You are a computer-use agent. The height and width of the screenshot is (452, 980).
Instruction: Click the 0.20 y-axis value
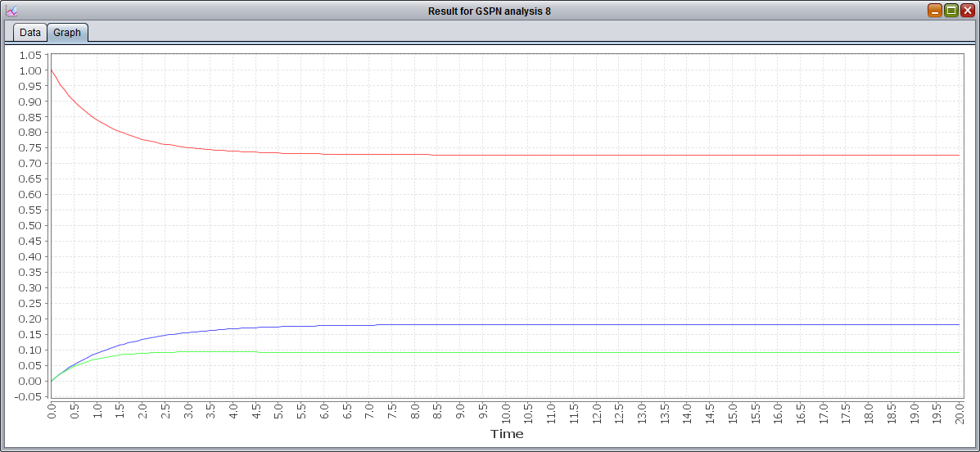coord(31,319)
